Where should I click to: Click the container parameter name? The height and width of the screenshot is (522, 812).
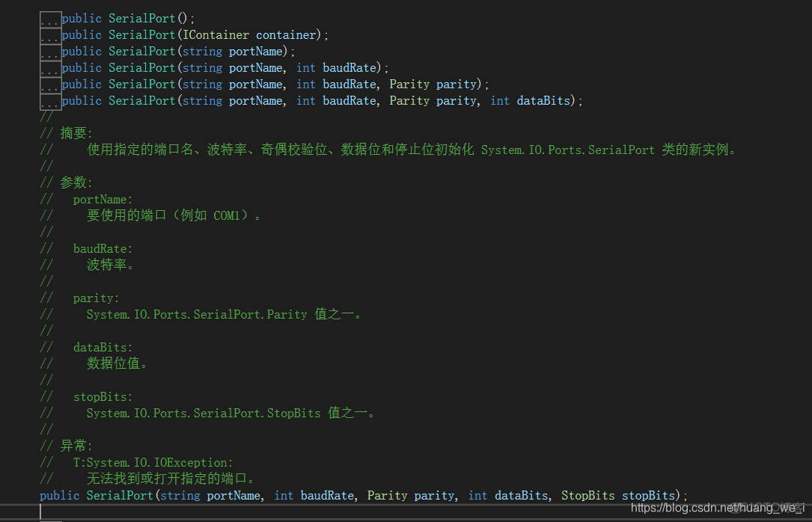point(287,35)
